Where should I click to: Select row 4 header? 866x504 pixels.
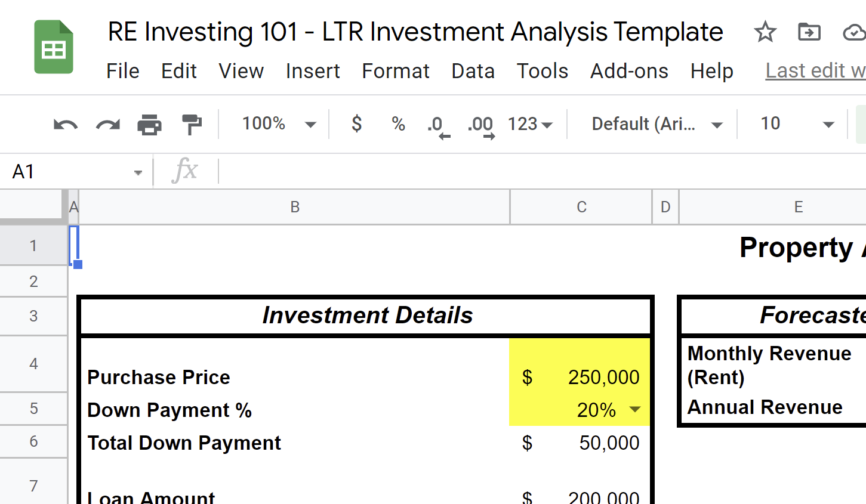pos(33,364)
